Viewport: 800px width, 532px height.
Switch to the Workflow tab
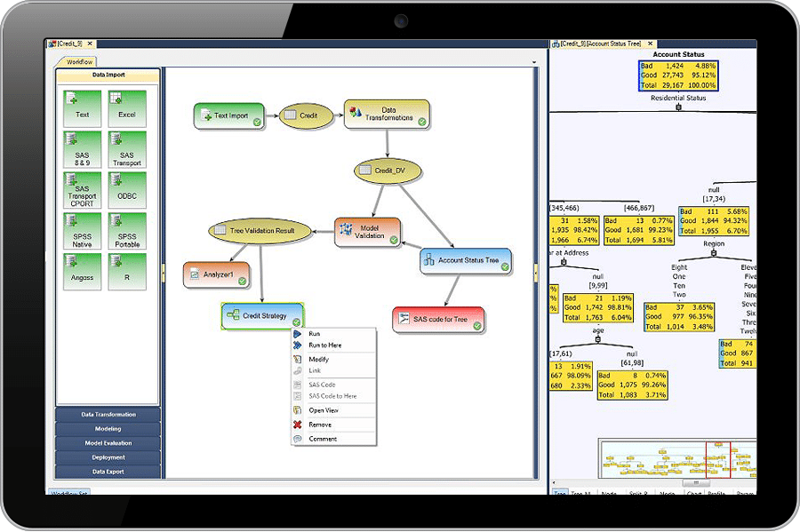pyautogui.click(x=80, y=62)
